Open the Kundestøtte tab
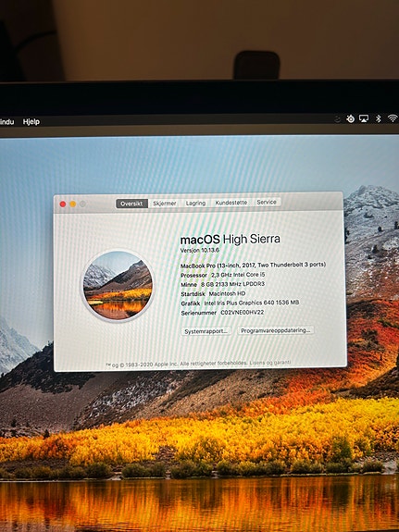Screen dimensions: 399x532 (231, 203)
